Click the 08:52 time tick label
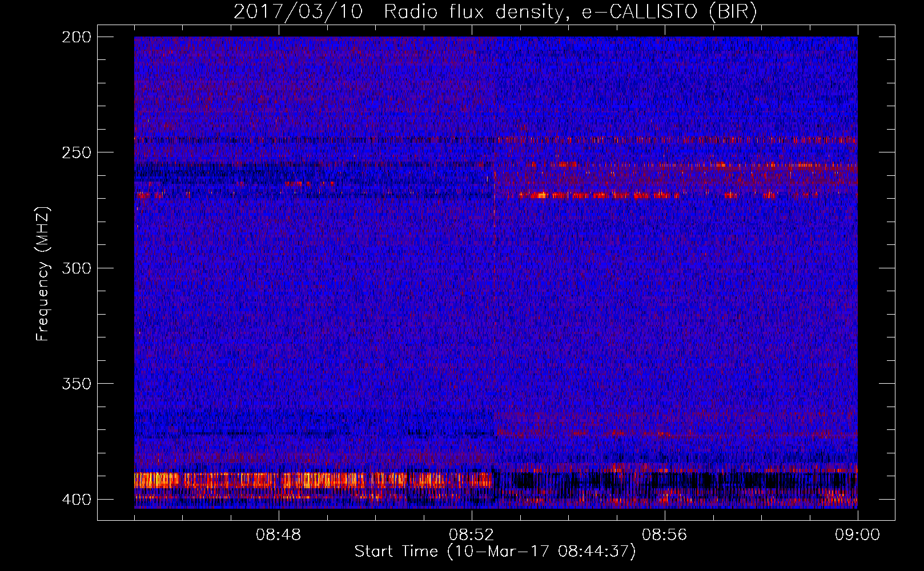The width and height of the screenshot is (924, 571). point(472,535)
